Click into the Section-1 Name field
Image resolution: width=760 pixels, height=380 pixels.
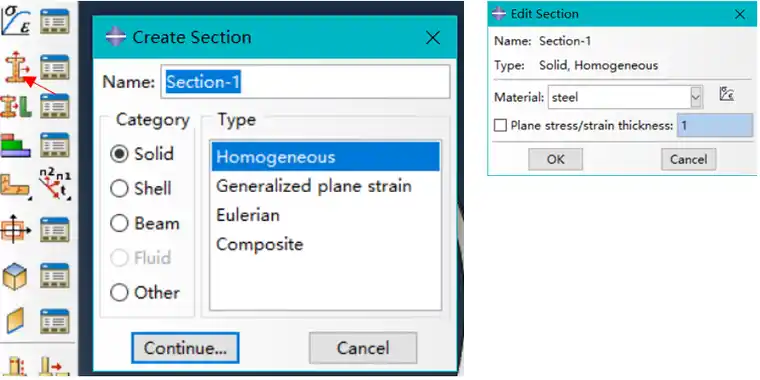point(305,82)
